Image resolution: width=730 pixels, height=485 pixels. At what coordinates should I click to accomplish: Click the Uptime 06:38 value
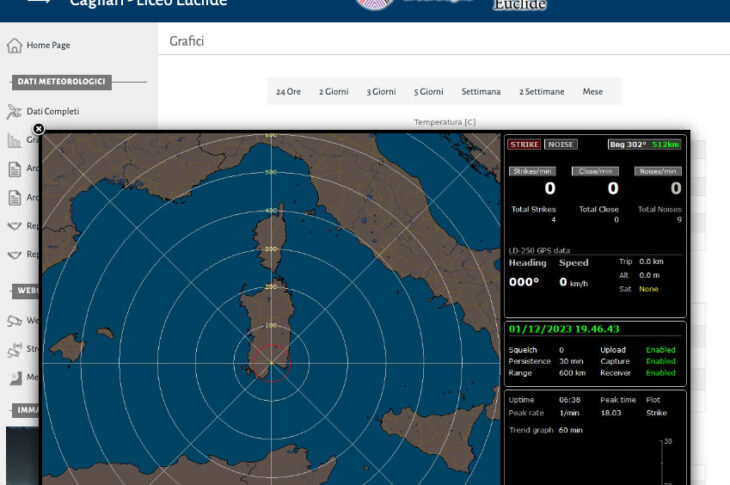tap(569, 400)
